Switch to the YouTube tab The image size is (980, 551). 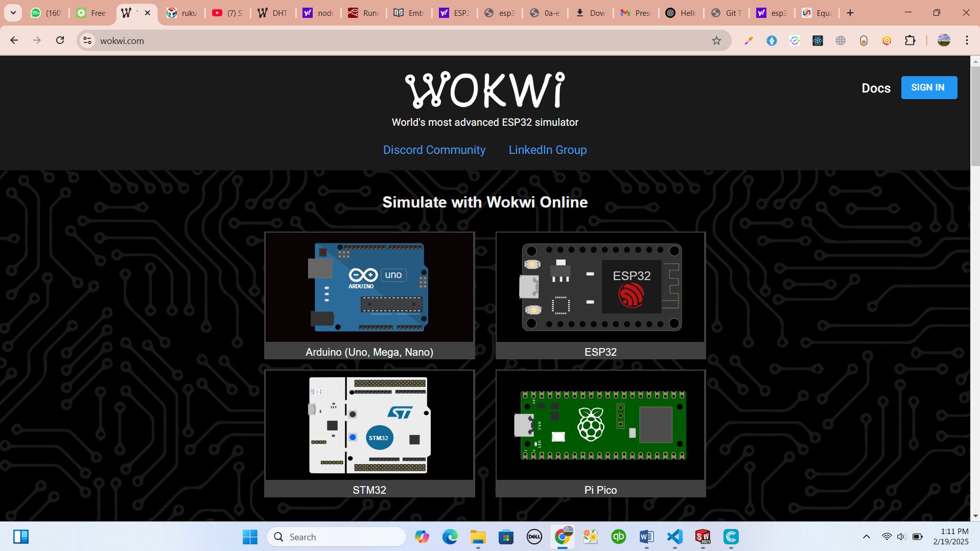[228, 13]
